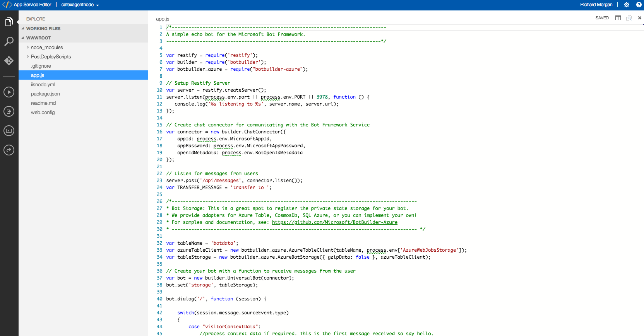644x336 pixels.
Task: Open the help question mark icon
Action: tap(639, 5)
